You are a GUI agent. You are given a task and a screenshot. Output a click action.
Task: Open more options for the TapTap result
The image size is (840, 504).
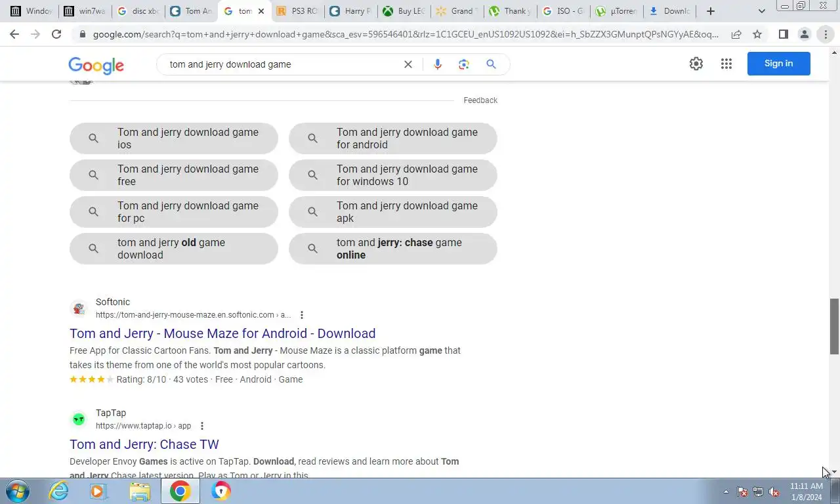coord(202,426)
